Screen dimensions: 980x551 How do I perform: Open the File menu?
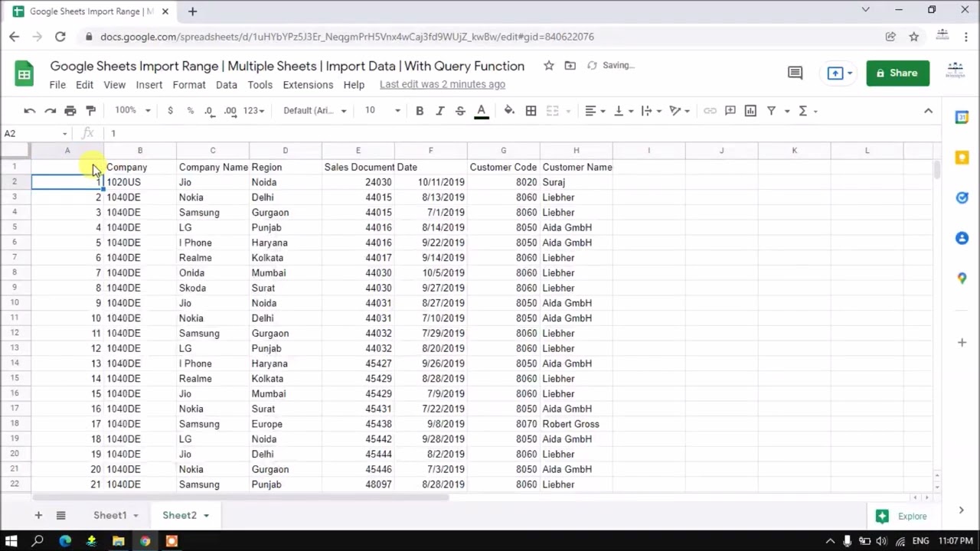[x=57, y=85]
